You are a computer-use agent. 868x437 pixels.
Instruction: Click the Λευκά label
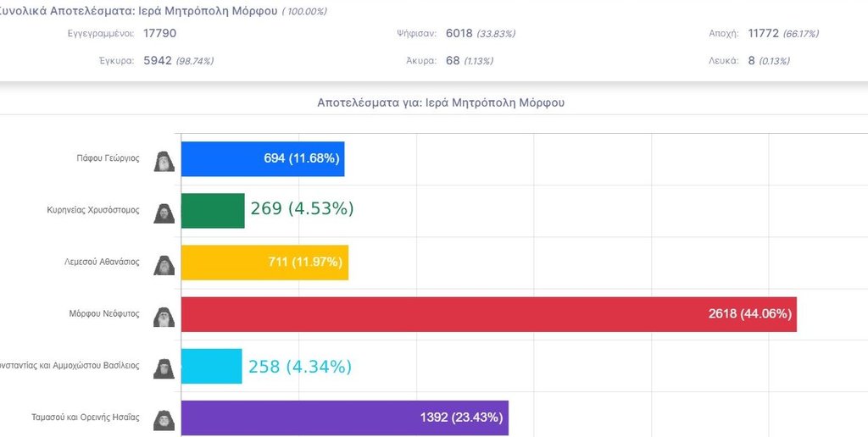[724, 61]
